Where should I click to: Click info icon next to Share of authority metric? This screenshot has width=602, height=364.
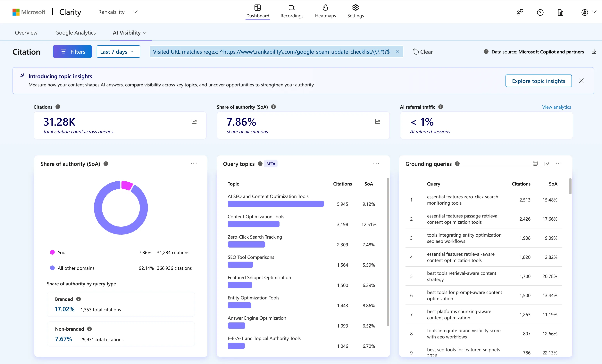point(273,107)
